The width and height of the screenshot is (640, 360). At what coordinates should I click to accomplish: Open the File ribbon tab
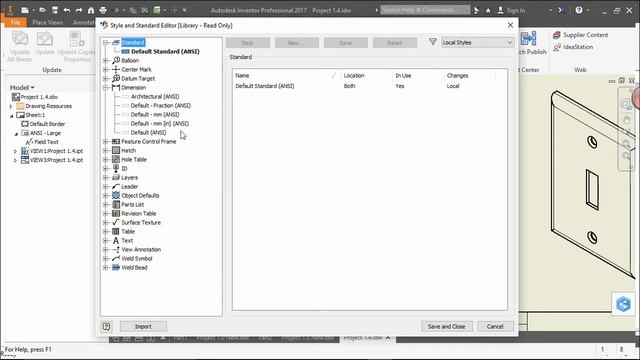click(x=16, y=22)
